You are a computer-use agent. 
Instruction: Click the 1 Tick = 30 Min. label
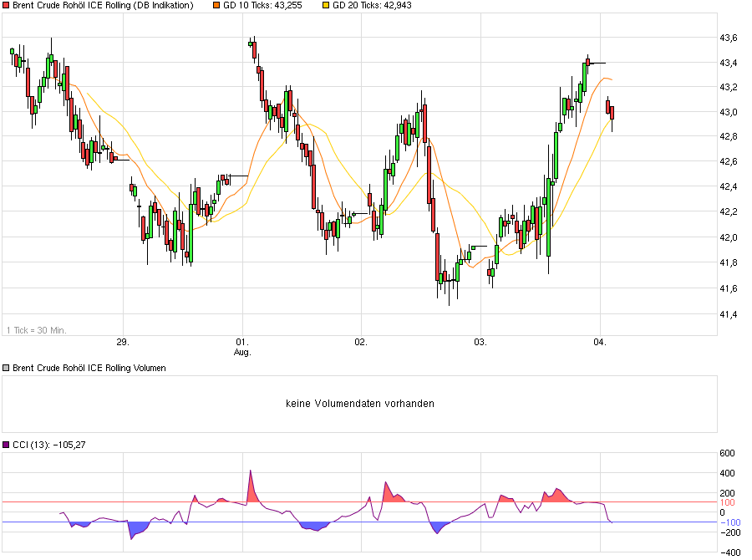pyautogui.click(x=35, y=328)
